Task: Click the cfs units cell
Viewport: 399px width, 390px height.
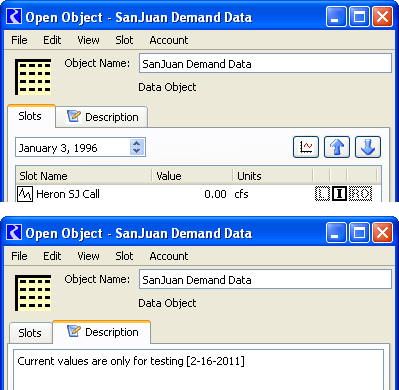Action: pos(241,194)
